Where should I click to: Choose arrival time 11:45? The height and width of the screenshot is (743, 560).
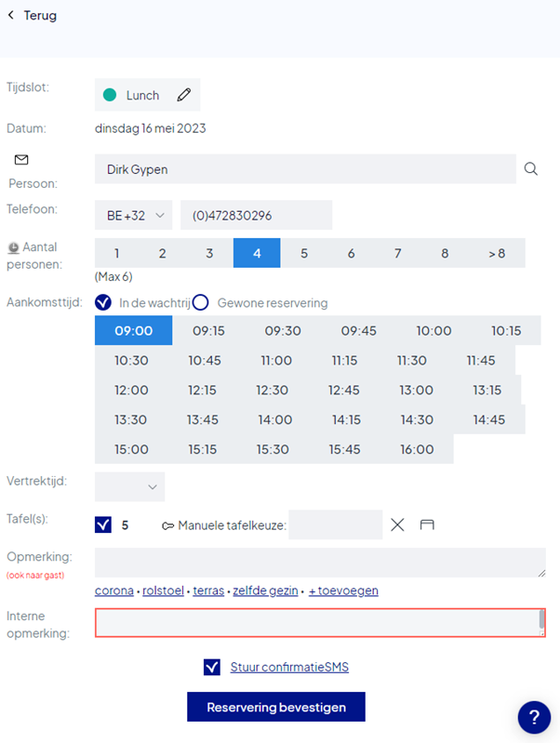pyautogui.click(x=481, y=360)
